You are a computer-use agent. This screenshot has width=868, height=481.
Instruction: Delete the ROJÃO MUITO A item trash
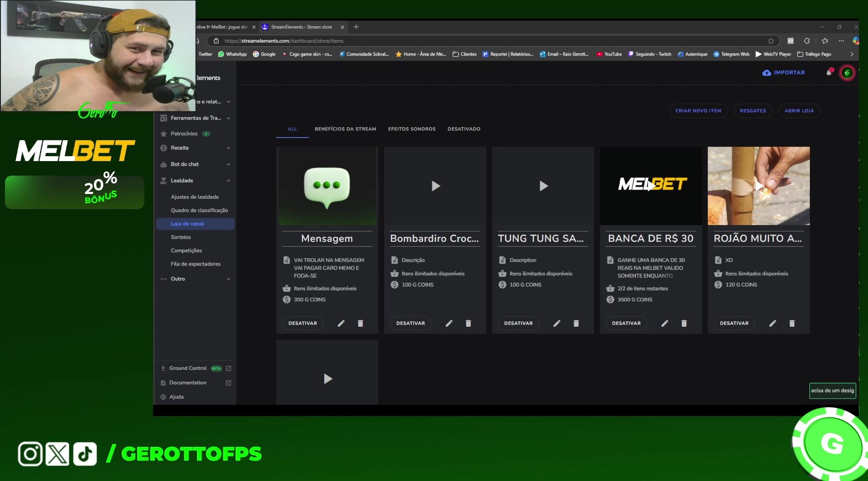[x=792, y=323]
